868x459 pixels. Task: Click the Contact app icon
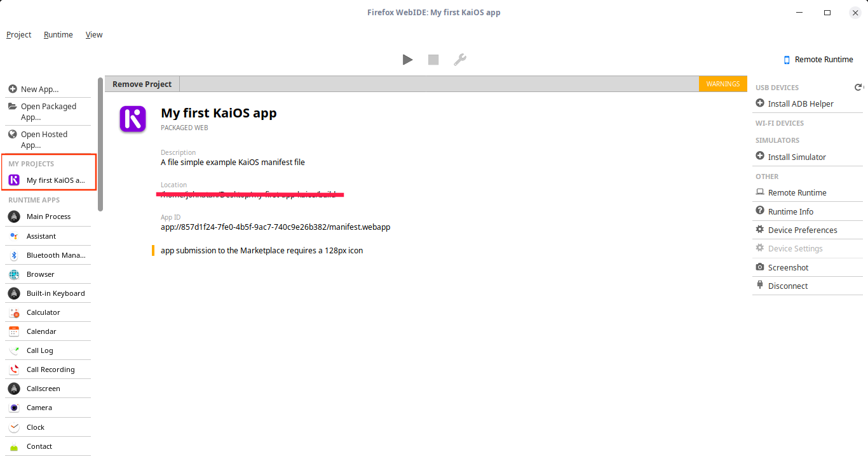(14, 446)
